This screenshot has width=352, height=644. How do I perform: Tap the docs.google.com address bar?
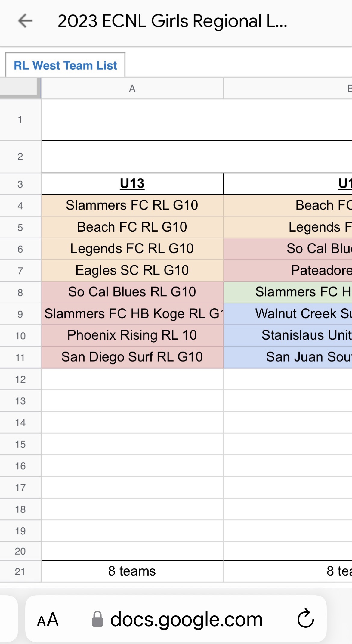186,620
